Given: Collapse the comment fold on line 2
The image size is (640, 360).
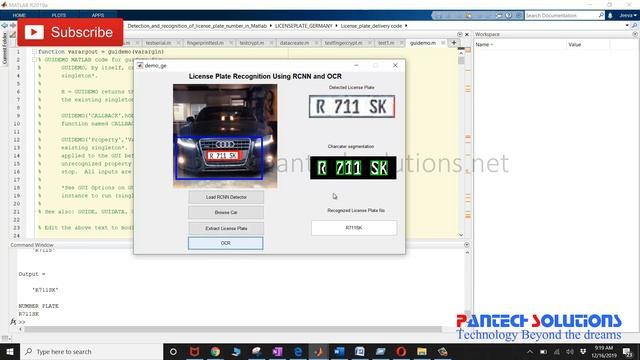Looking at the screenshot, I should [x=34, y=60].
